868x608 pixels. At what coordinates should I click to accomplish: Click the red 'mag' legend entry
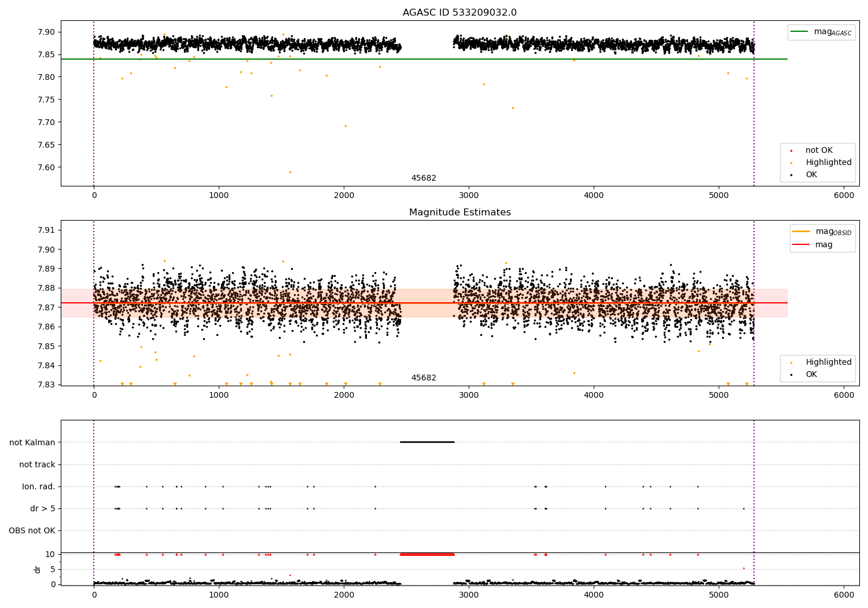[813, 245]
